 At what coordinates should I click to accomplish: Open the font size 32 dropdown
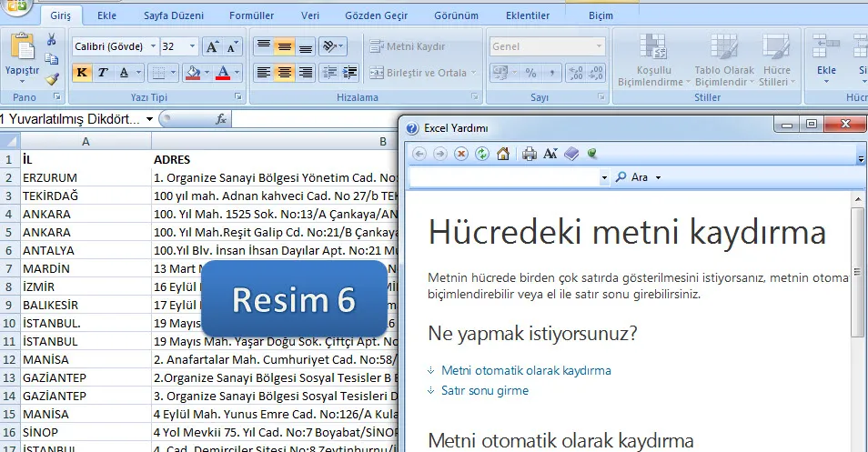click(x=192, y=46)
